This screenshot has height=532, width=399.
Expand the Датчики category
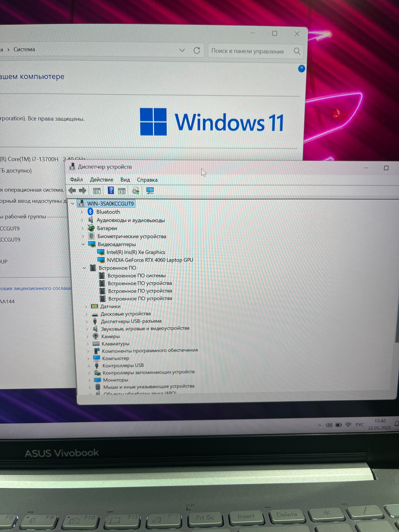(x=86, y=306)
